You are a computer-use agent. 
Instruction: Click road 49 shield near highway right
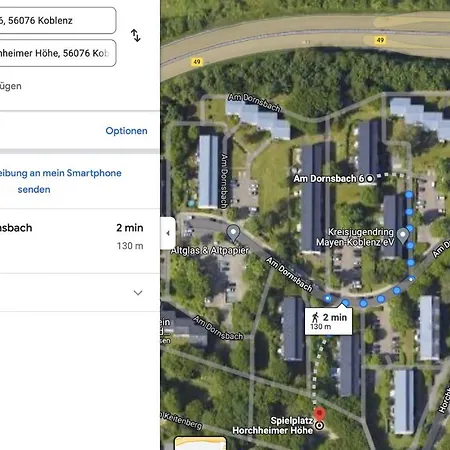tap(380, 40)
